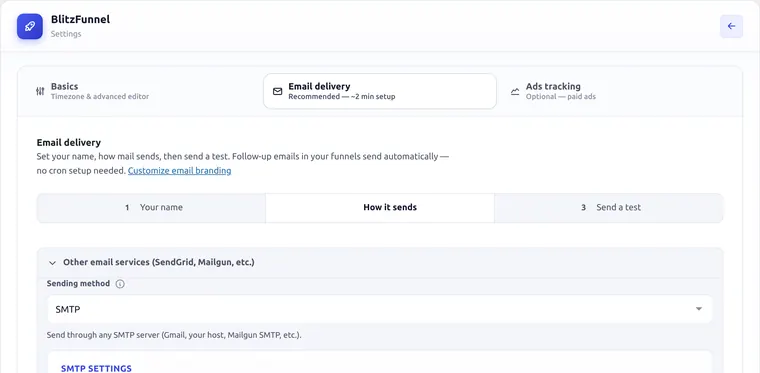Click the Settings label under BlitzFunnel
Viewport: 760px width, 373px height.
66,34
